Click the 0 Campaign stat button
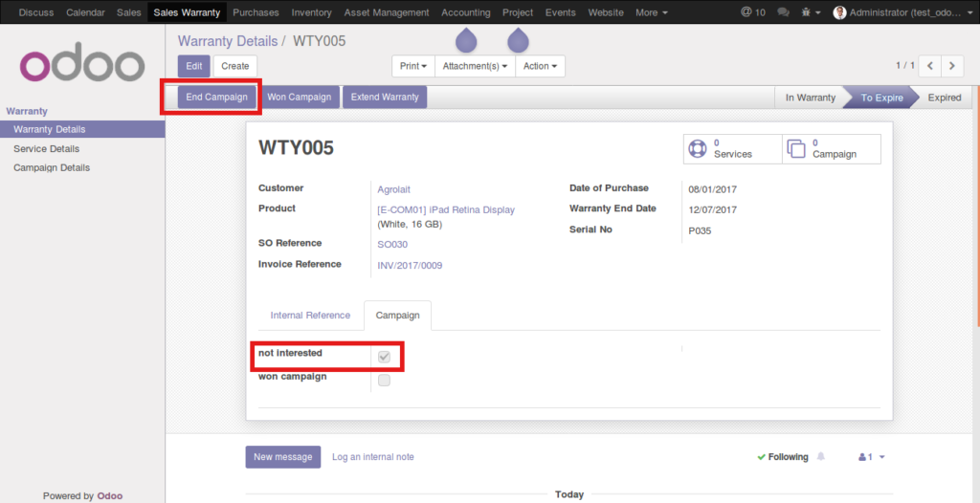Viewport: 980px width, 503px height. (832, 149)
